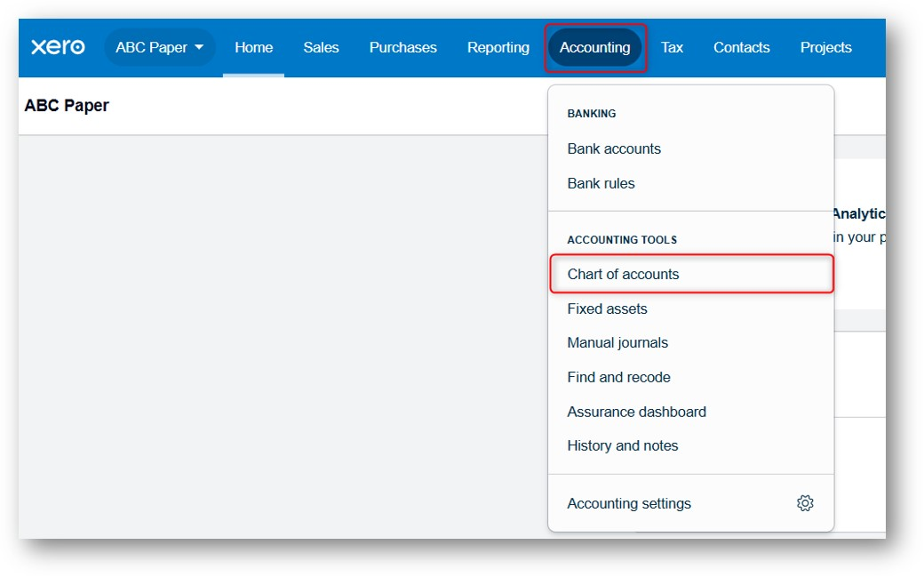
Task: Open Fixed assets
Action: [x=690, y=309]
